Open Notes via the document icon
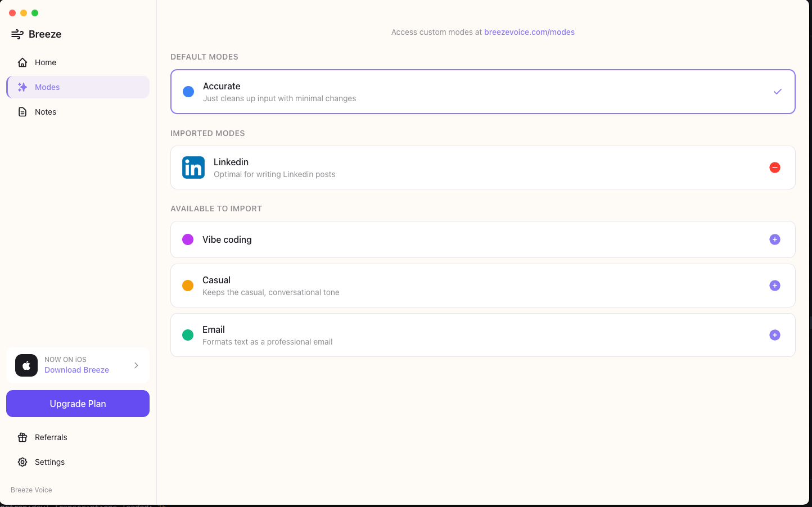Screen dimensions: 812x507 click(22, 111)
